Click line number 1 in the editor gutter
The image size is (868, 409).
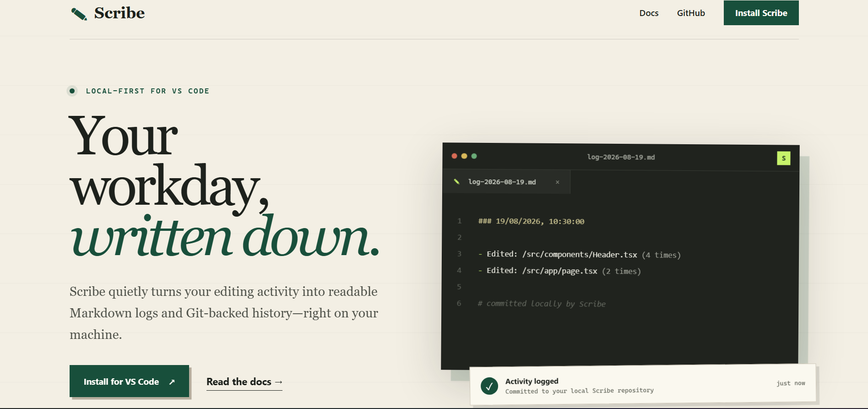tap(459, 221)
